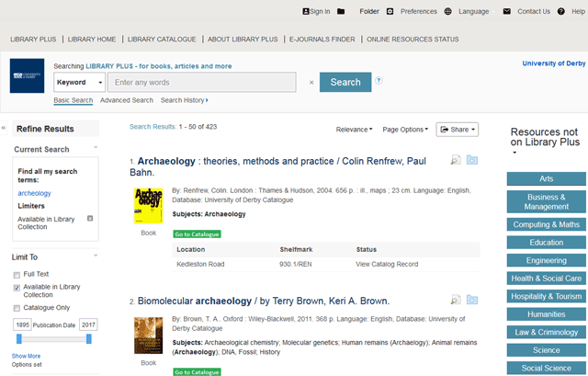
Task: Click the folder icon in top bar
Action: (342, 12)
